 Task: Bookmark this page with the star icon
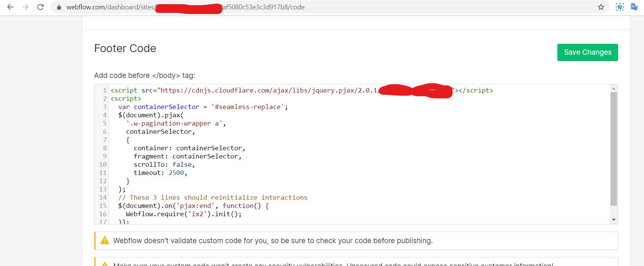click(601, 7)
